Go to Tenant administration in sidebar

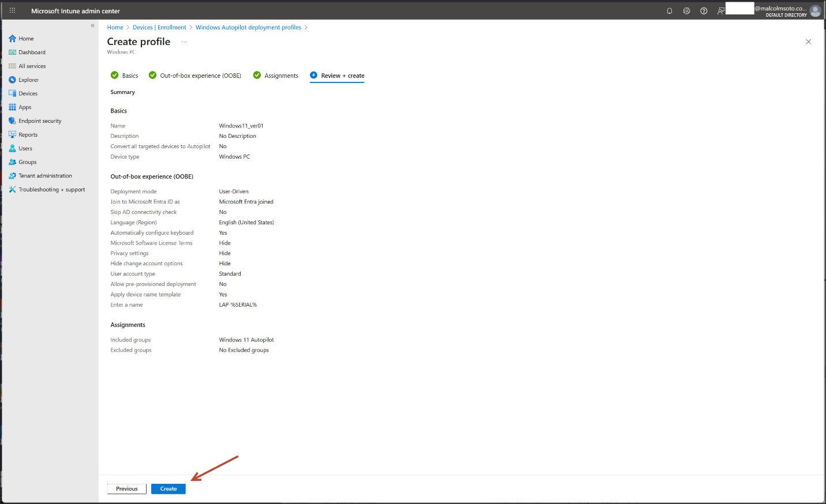pos(45,176)
